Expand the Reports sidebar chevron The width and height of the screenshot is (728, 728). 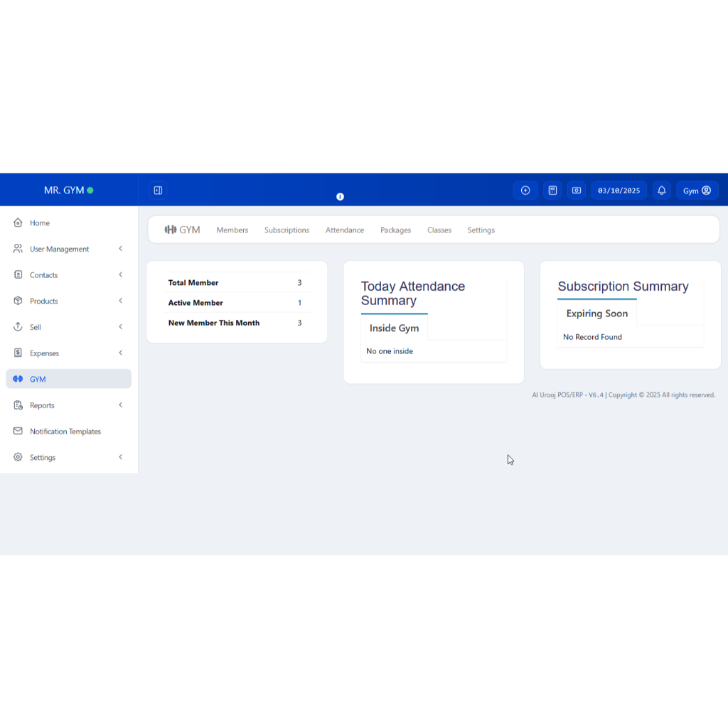coord(121,405)
